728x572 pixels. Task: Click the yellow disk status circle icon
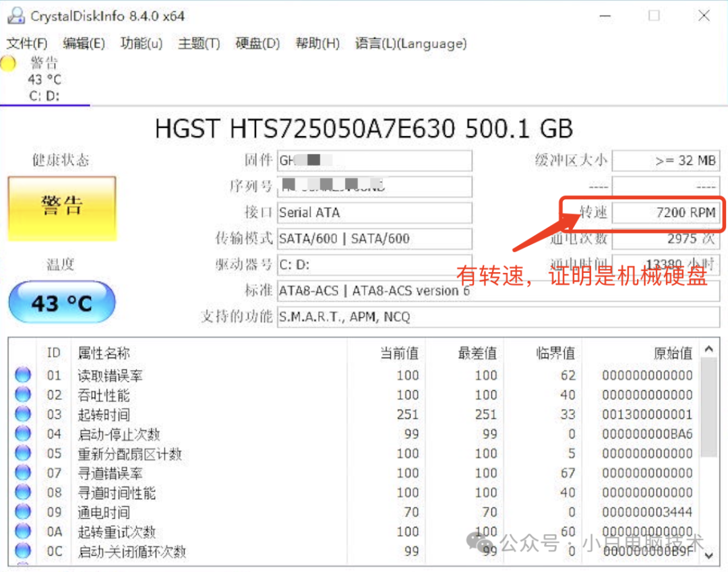(8, 63)
